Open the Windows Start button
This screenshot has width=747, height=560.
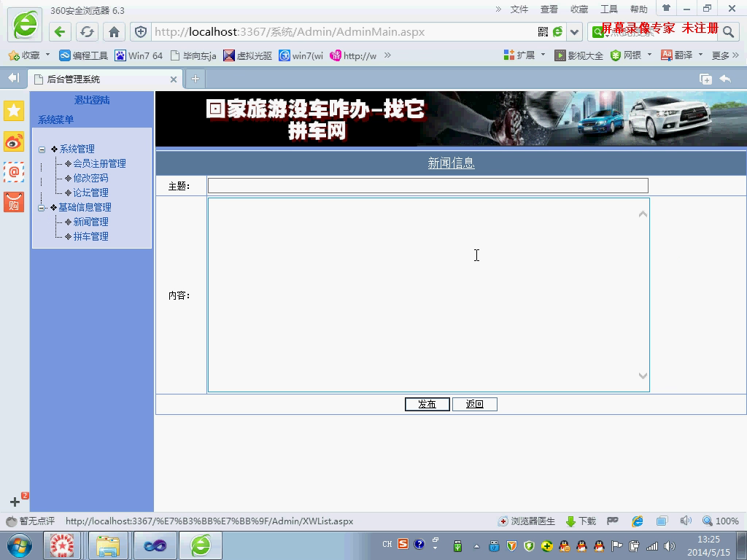click(x=20, y=545)
